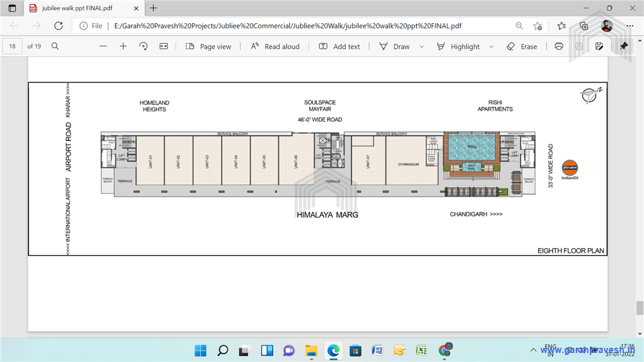Expand the Draw options dropdown arrow
644x362 pixels.
(x=422, y=46)
